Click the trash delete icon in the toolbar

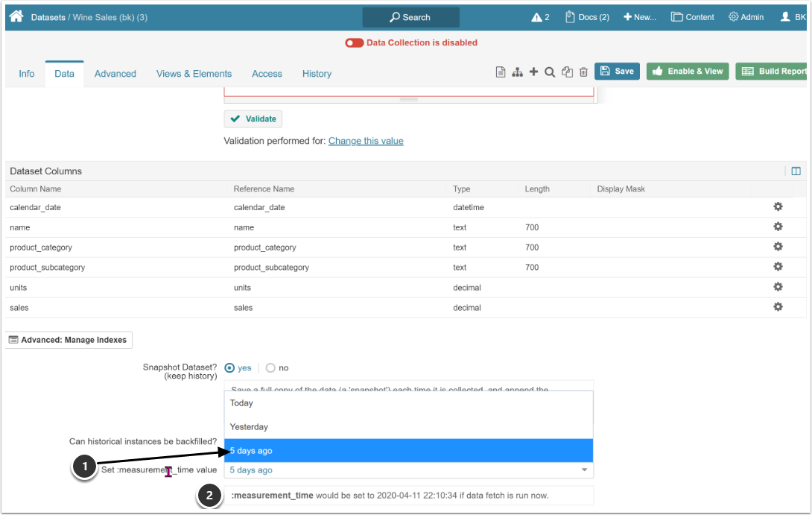point(583,71)
